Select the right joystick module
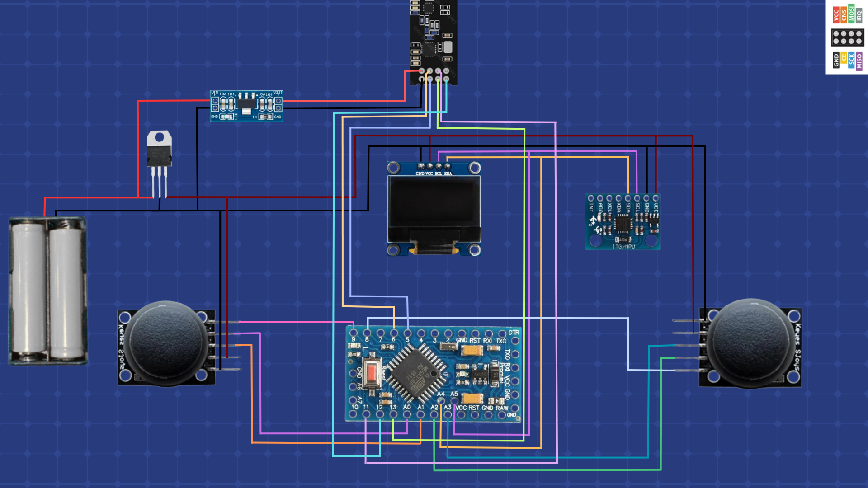 coord(750,343)
